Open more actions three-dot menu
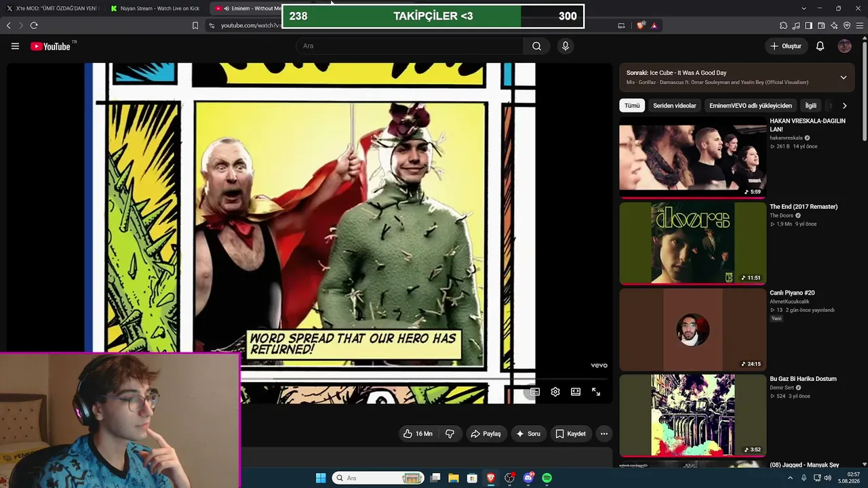The width and height of the screenshot is (868, 488). [x=604, y=434]
